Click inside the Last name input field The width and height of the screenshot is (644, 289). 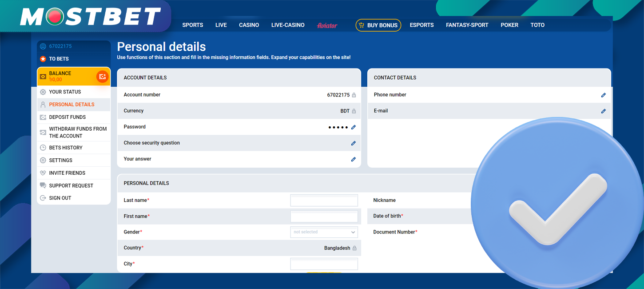pos(324,200)
